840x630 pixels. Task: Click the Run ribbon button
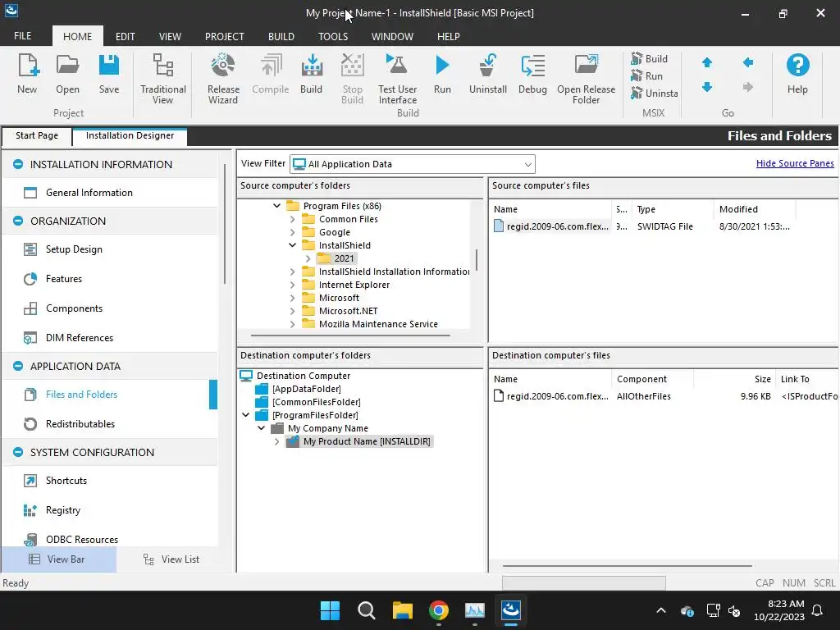coord(442,74)
